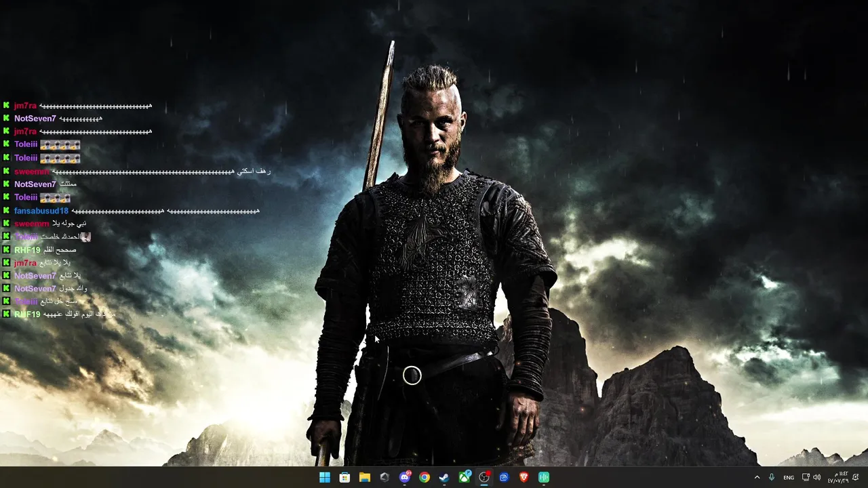Viewport: 868px width, 488px height.
Task: Click sweemm's message 'نبي جوله يلا'
Action: 69,224
